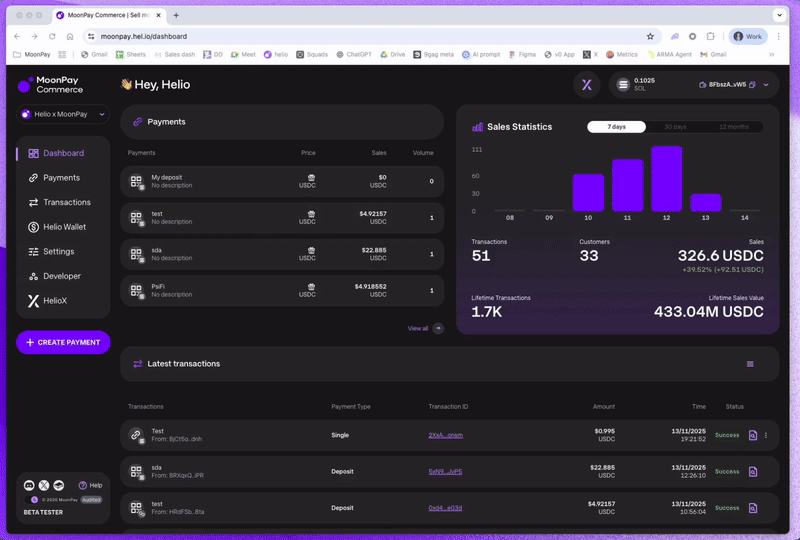The width and height of the screenshot is (800, 540).
Task: Open Settings in the sidebar
Action: point(51,251)
